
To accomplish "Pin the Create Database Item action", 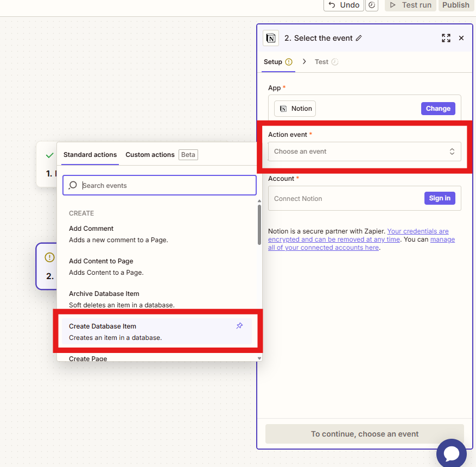I will (239, 326).
